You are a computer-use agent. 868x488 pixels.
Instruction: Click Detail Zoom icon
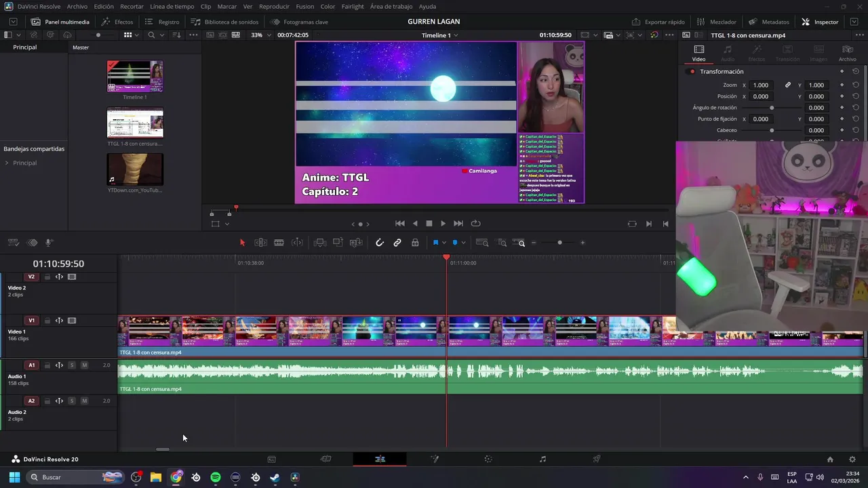(x=502, y=243)
